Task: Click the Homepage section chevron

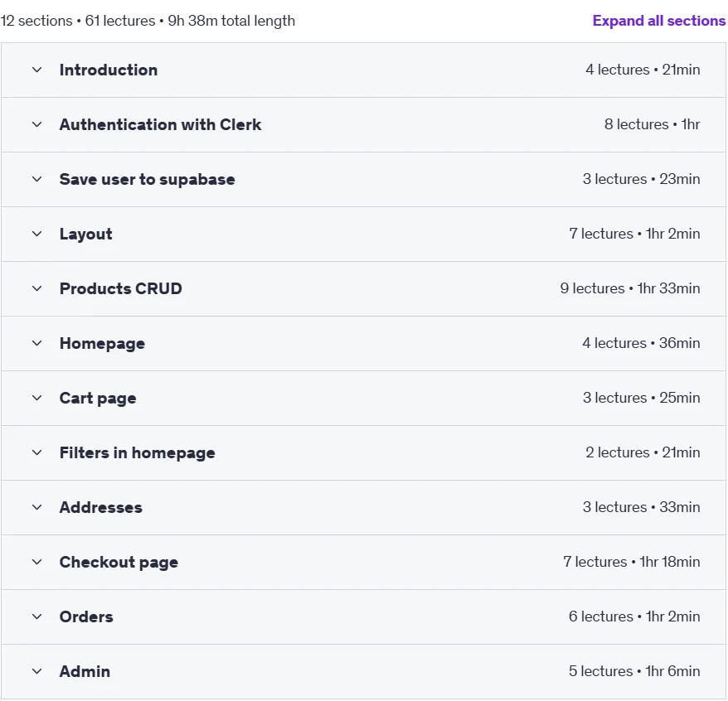Action: (x=37, y=343)
